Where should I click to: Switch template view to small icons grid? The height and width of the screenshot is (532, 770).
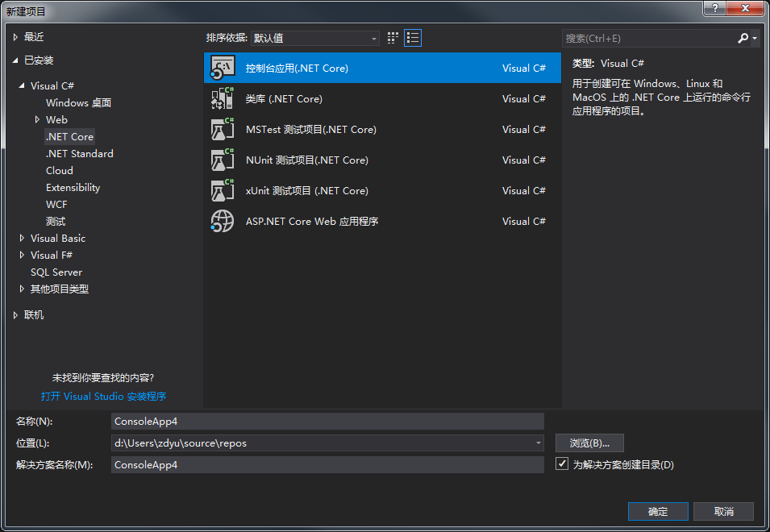[x=393, y=38]
